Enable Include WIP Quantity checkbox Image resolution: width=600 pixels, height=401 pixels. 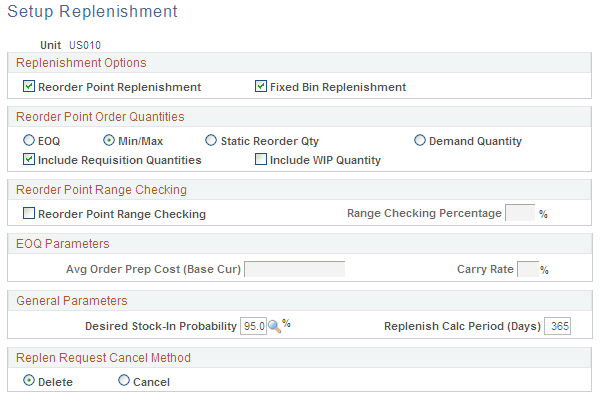coord(262,160)
